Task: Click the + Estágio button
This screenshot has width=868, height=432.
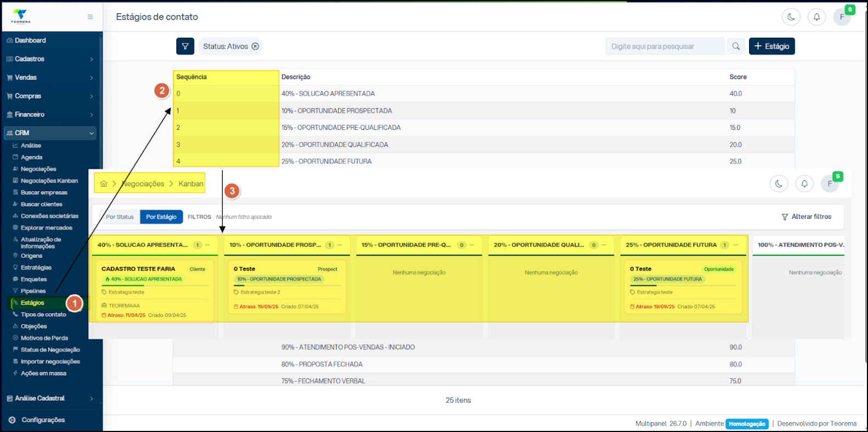Action: tap(772, 47)
